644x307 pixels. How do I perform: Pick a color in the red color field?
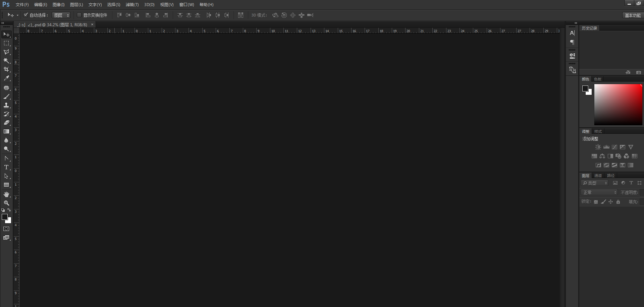pyautogui.click(x=618, y=105)
